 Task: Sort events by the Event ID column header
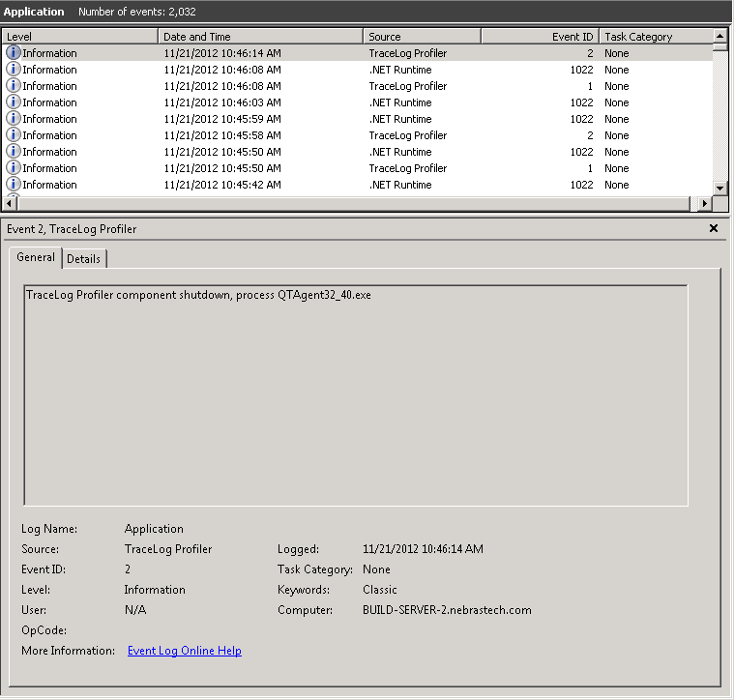(540, 37)
